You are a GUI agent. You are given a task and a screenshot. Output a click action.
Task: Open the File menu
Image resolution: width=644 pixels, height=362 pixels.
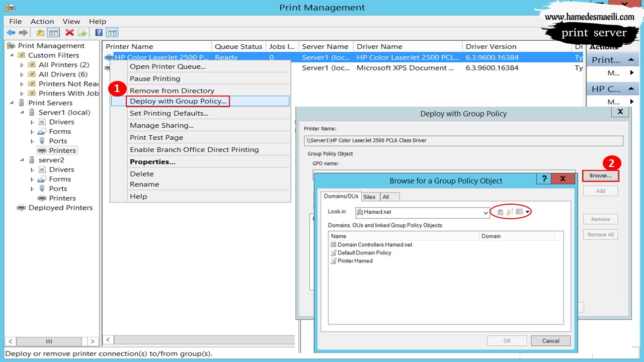[x=16, y=22]
